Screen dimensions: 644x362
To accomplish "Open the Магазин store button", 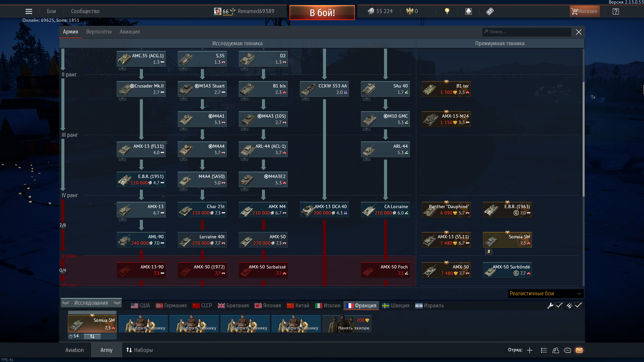I will 585,11.
